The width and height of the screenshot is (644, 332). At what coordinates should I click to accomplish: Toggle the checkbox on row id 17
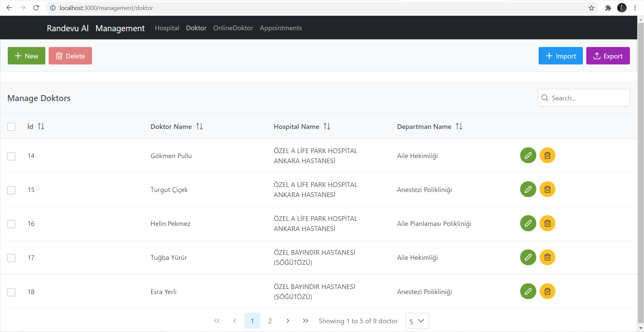11,258
